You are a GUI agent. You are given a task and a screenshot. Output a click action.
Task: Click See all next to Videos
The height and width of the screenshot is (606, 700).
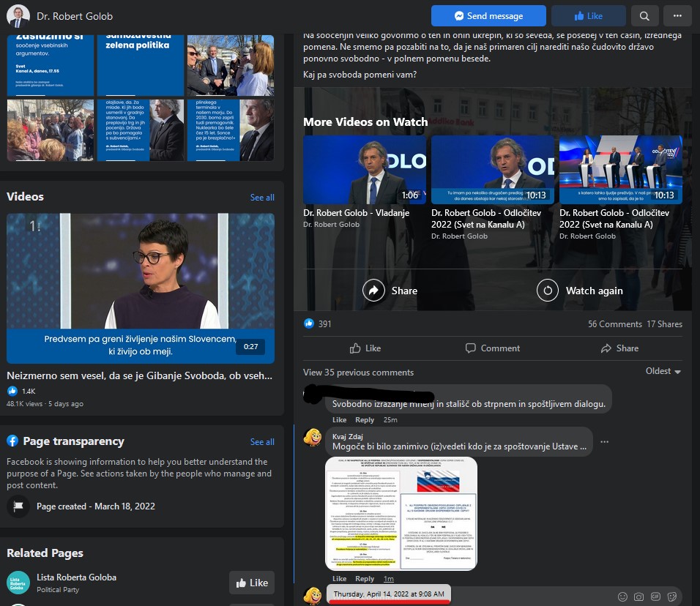click(x=262, y=198)
